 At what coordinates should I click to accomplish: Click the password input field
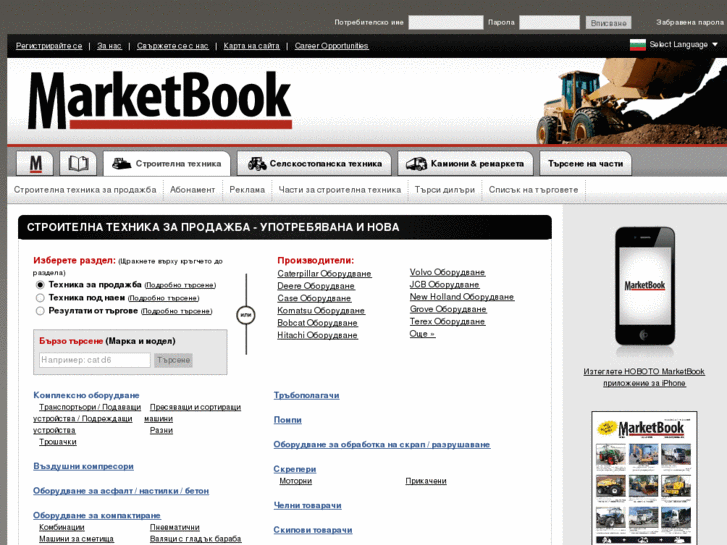[549, 22]
